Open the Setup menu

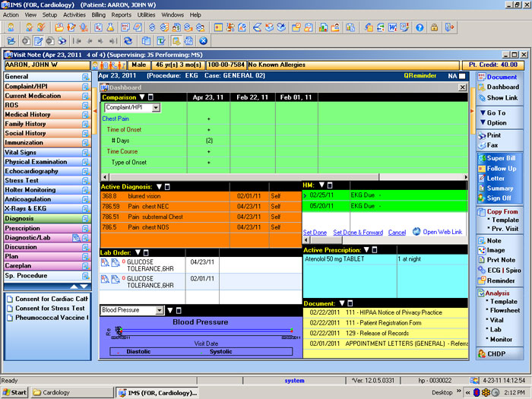pyautogui.click(x=49, y=15)
